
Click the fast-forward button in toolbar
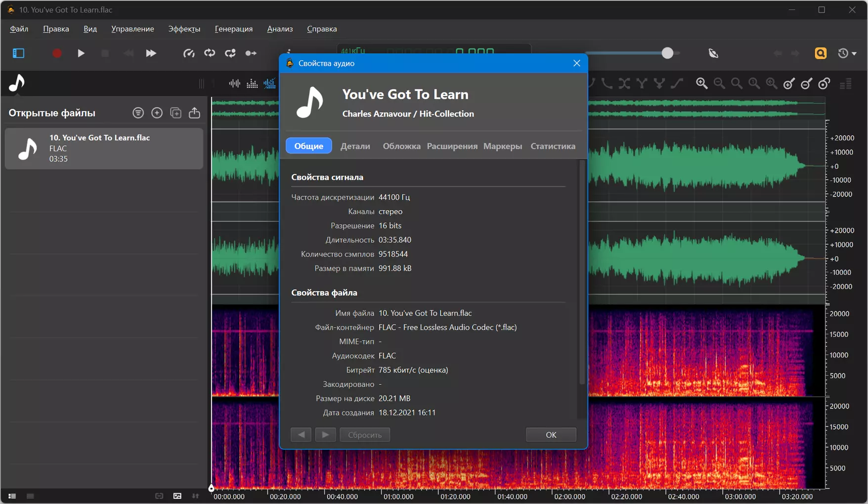coord(151,53)
